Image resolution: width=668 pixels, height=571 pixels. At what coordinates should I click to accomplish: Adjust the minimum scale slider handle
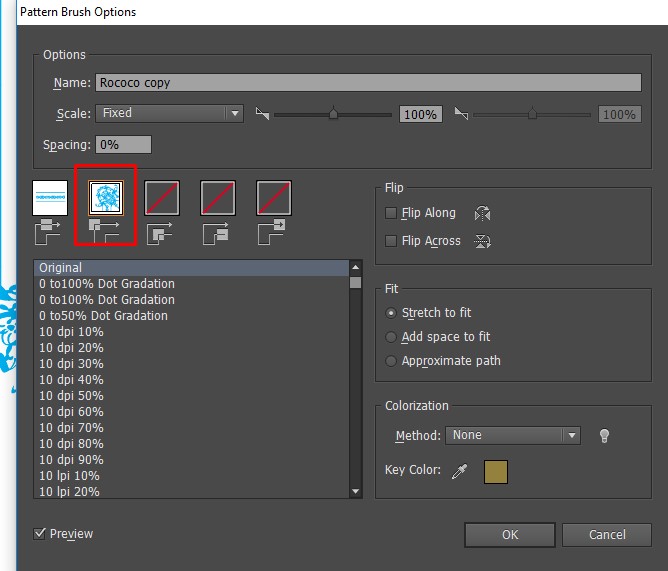(x=334, y=113)
